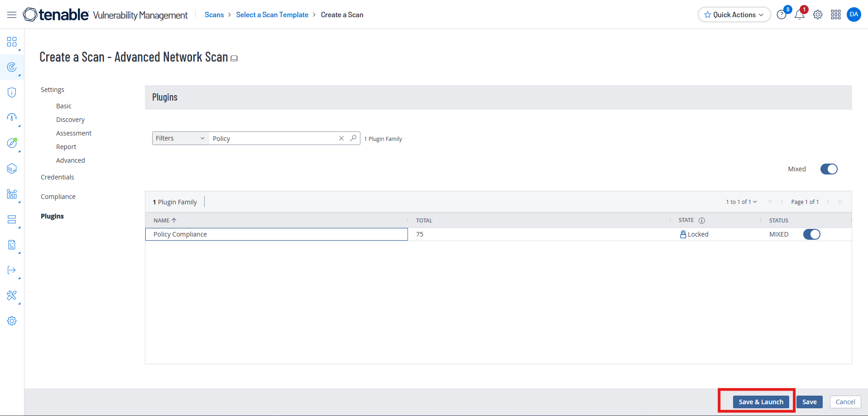Open the Quick Actions dropdown
The height and width of the screenshot is (416, 868).
tap(734, 15)
